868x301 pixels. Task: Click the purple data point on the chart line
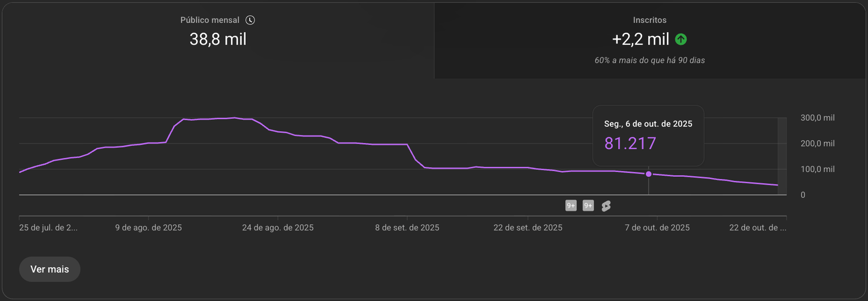(649, 174)
